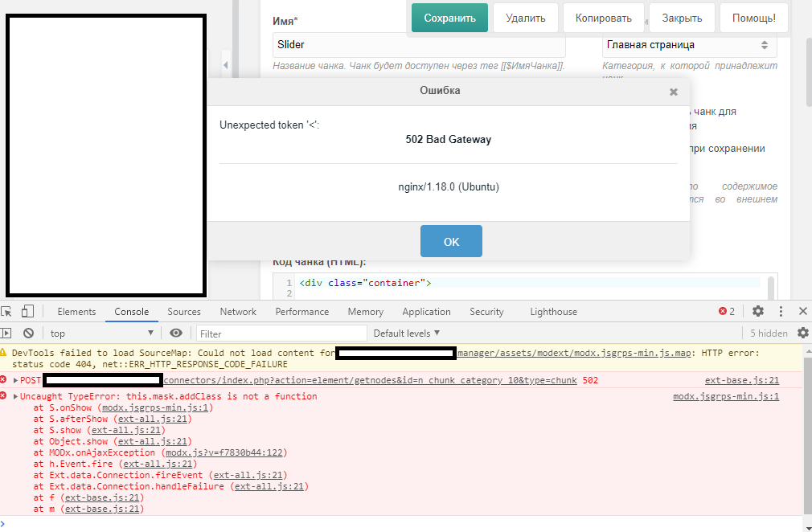The height and width of the screenshot is (532, 812).
Task: Collapse the left tree panel arrow
Action: pyautogui.click(x=225, y=65)
